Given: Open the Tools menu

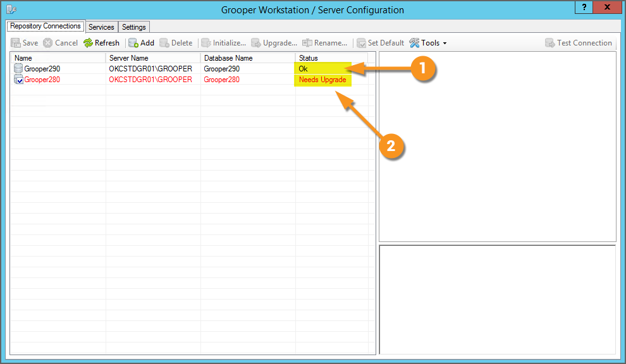Looking at the screenshot, I should 428,43.
